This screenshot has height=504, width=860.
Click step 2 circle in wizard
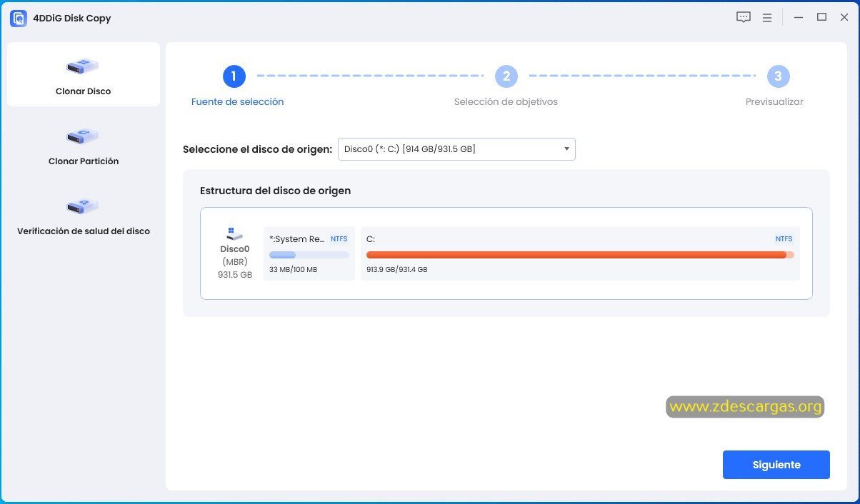pos(506,76)
